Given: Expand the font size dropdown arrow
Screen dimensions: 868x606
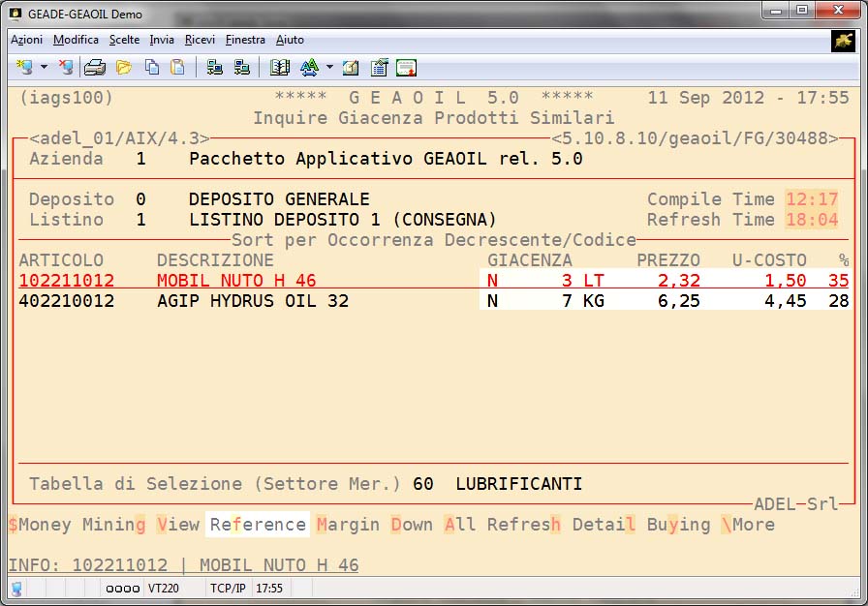Looking at the screenshot, I should click(x=329, y=67).
